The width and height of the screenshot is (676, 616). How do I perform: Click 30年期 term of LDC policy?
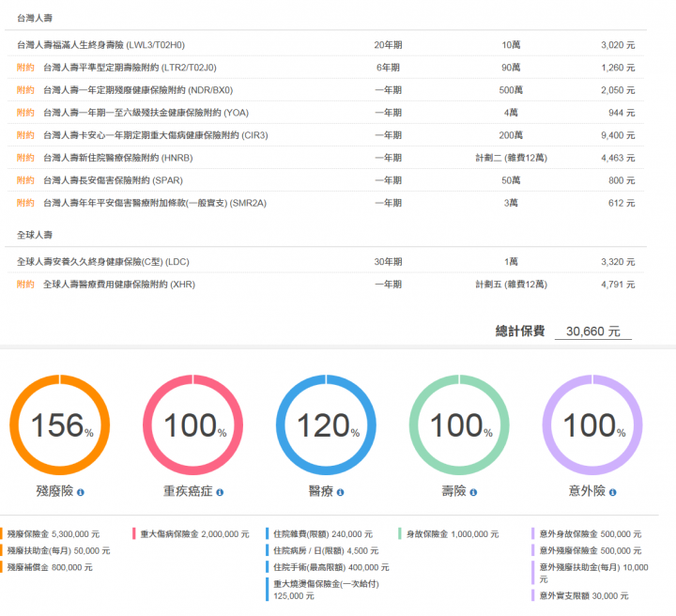click(x=388, y=262)
